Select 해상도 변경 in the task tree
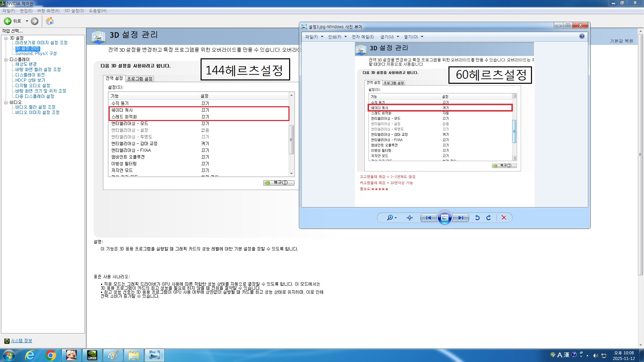This screenshot has height=362, width=644. pyautogui.click(x=26, y=64)
